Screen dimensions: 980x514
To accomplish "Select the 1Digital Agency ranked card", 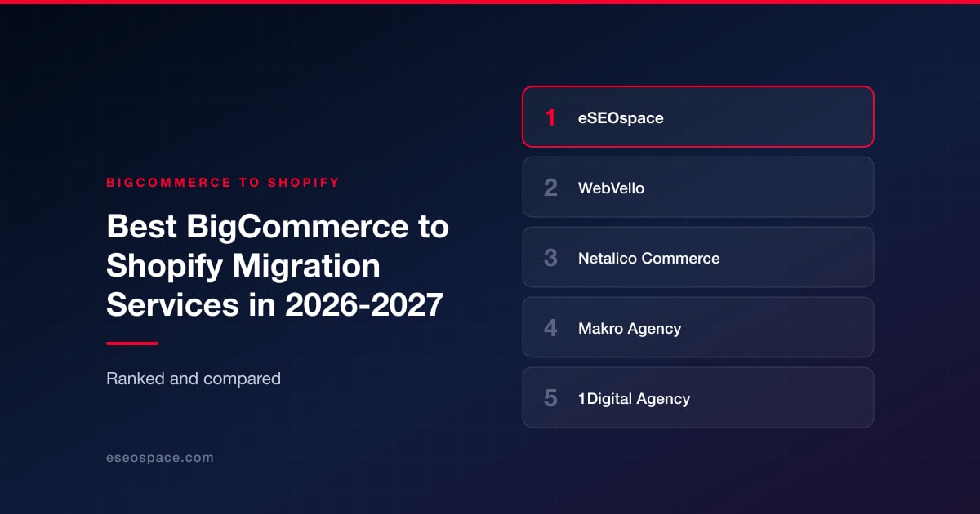I will [698, 397].
